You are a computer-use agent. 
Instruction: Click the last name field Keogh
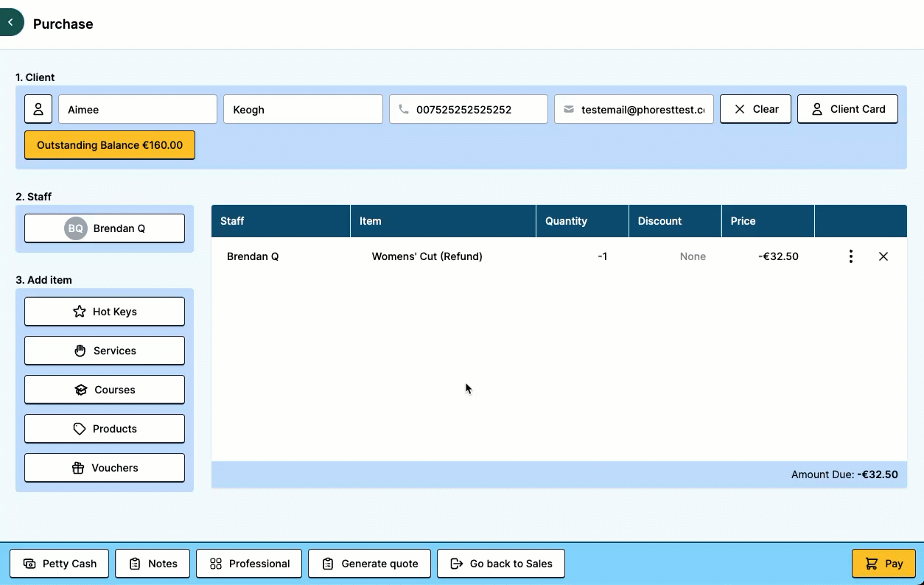pyautogui.click(x=303, y=109)
